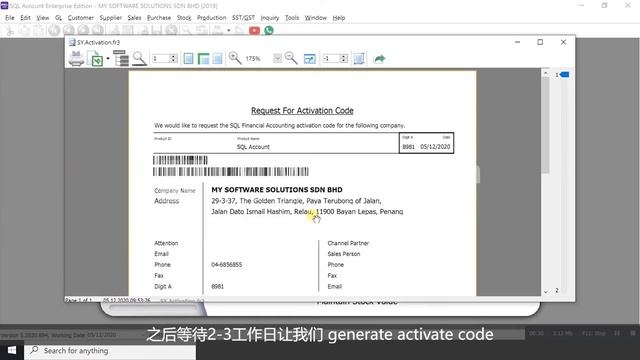This screenshot has width=640, height=360.
Task: Click the Search for anything taskbar box
Action: point(110,351)
